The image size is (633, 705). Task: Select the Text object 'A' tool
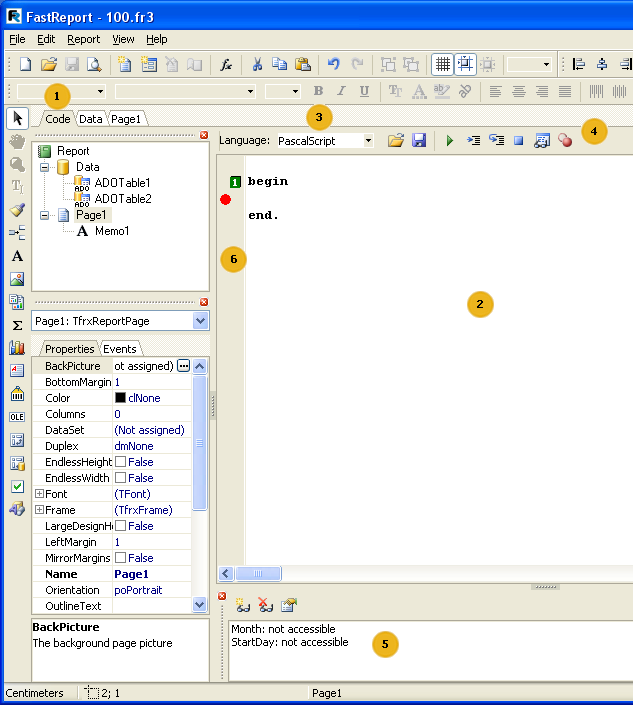point(17,256)
